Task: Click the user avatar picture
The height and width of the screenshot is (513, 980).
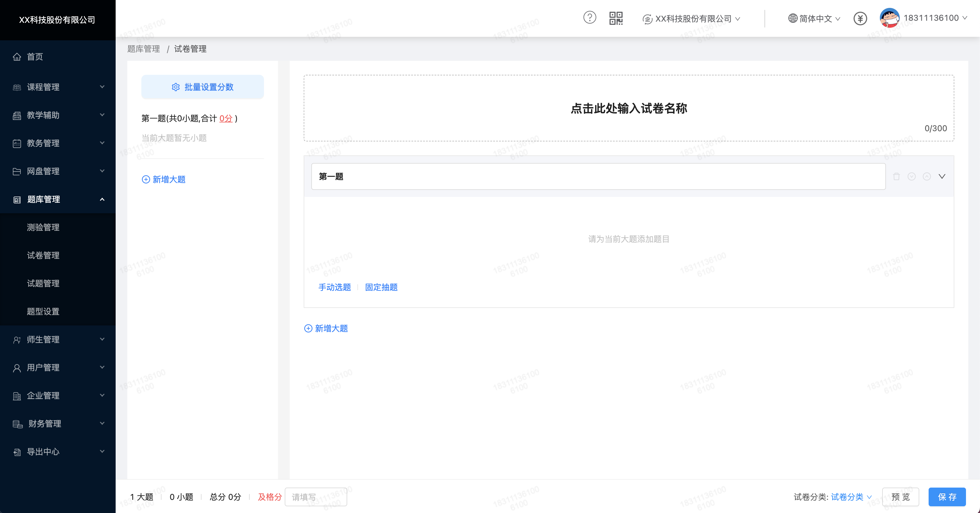Action: click(889, 18)
